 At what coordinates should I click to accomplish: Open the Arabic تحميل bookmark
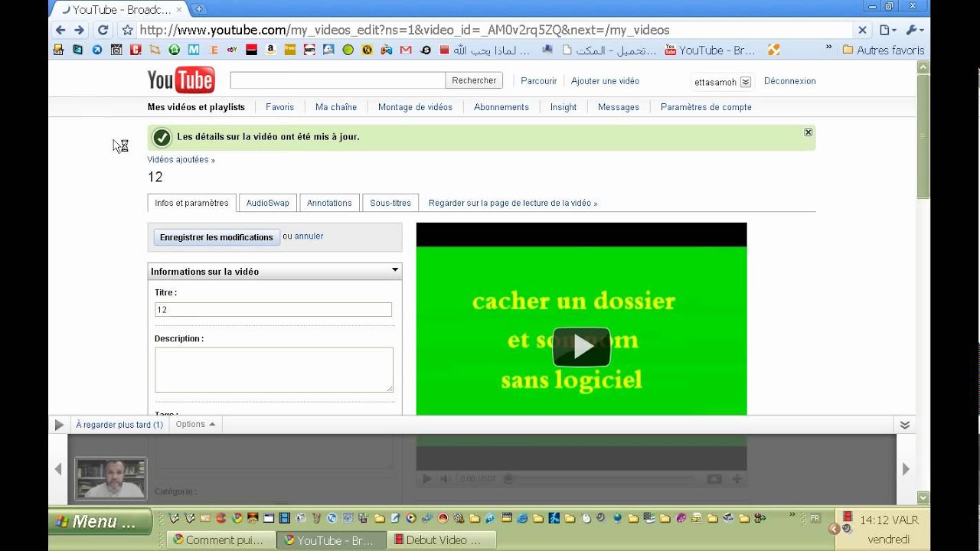(x=609, y=50)
